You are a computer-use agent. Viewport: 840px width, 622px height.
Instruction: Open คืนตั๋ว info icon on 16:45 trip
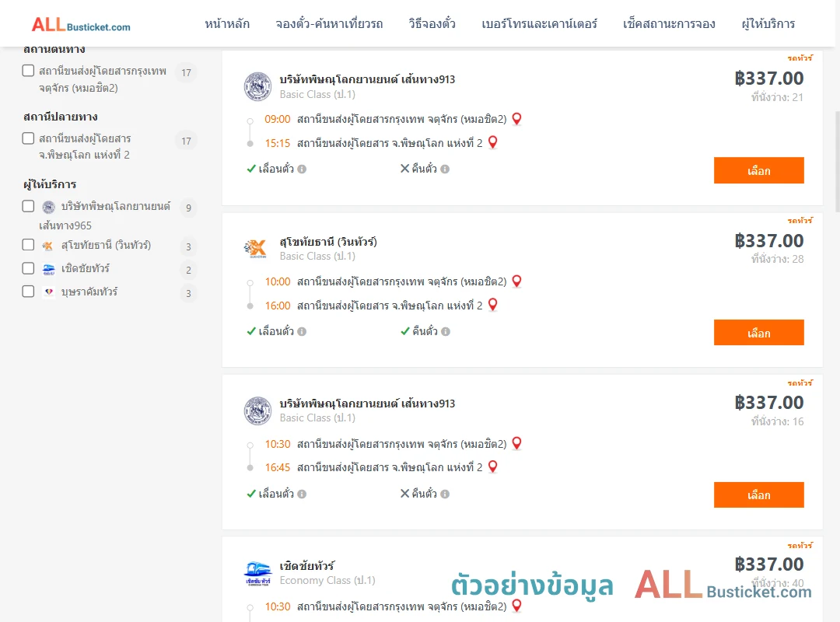445,494
